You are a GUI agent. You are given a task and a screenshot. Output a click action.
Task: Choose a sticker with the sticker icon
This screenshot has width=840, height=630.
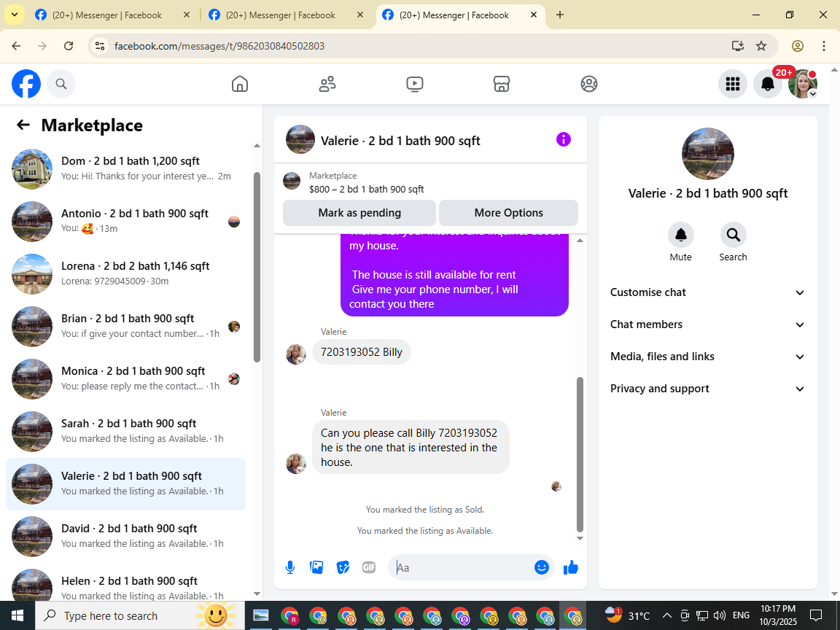point(343,567)
